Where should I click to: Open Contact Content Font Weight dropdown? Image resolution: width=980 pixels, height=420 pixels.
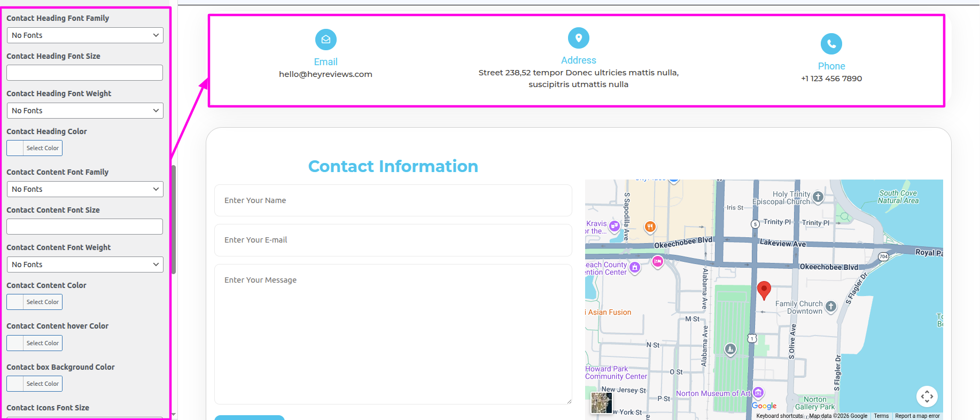tap(85, 265)
